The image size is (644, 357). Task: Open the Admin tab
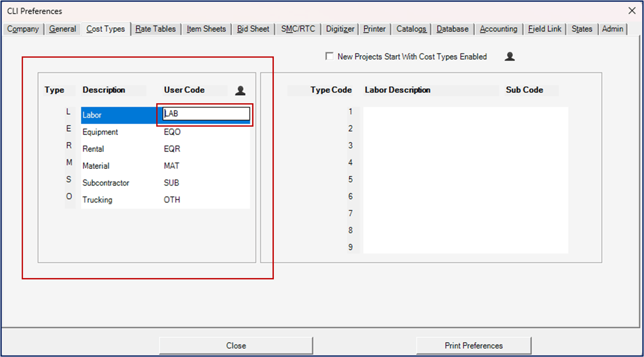[612, 29]
